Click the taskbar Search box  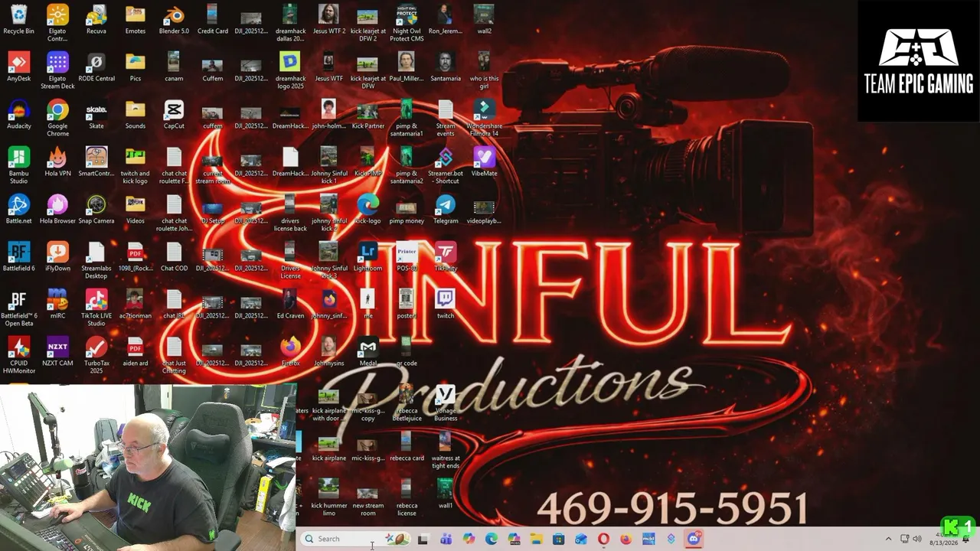point(356,539)
